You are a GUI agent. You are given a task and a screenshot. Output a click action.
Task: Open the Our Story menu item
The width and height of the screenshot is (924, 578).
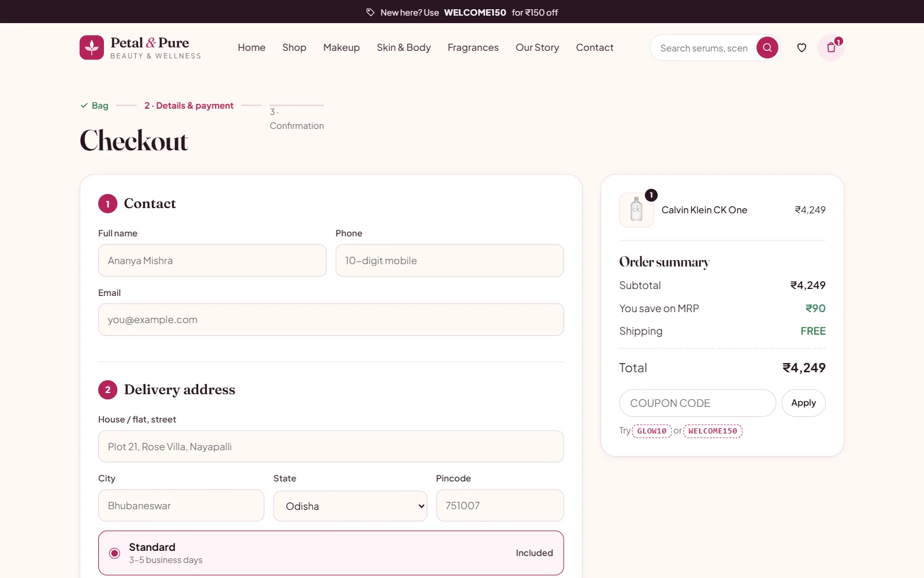(537, 47)
